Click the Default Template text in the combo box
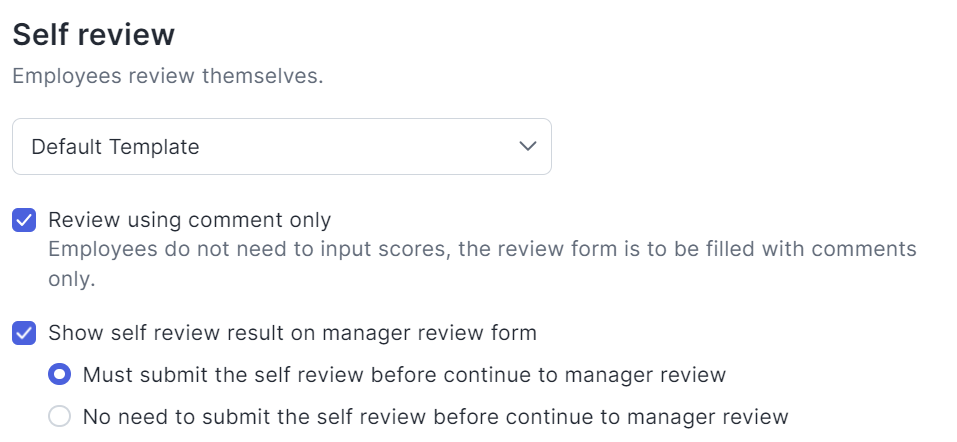 point(115,147)
